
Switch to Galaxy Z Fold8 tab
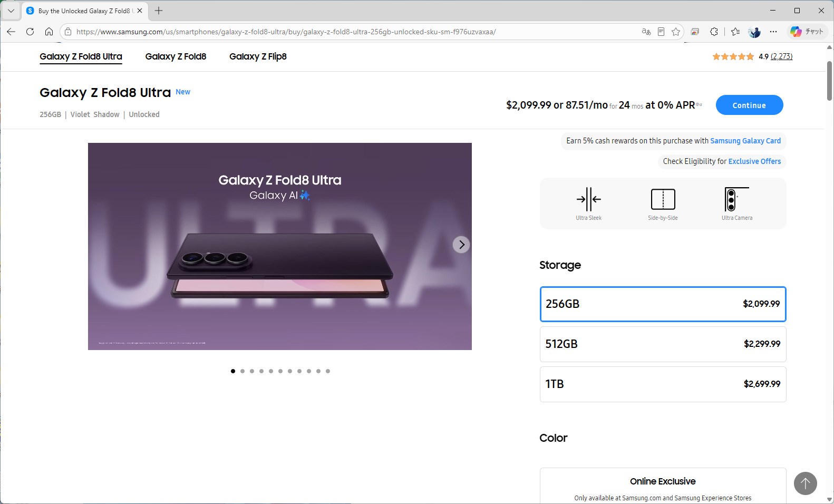[x=176, y=56]
